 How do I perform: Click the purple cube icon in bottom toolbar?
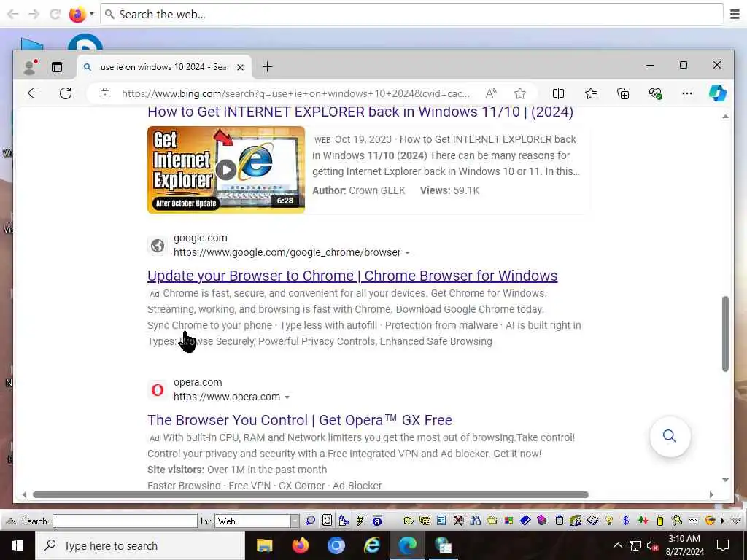pos(542,521)
